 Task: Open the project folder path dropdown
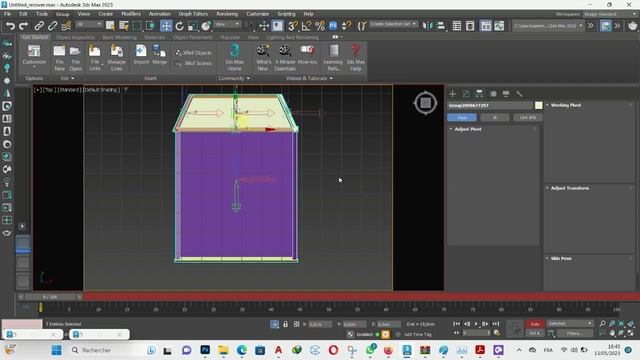548,26
